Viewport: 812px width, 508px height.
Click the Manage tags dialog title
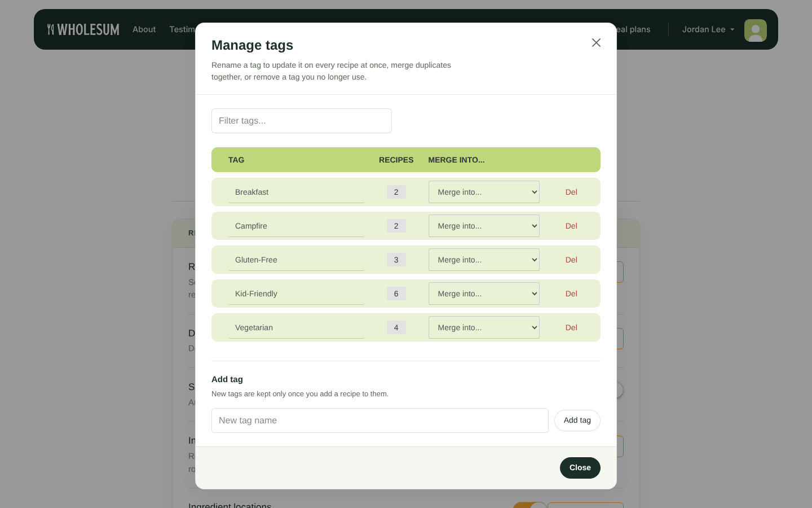[252, 45]
